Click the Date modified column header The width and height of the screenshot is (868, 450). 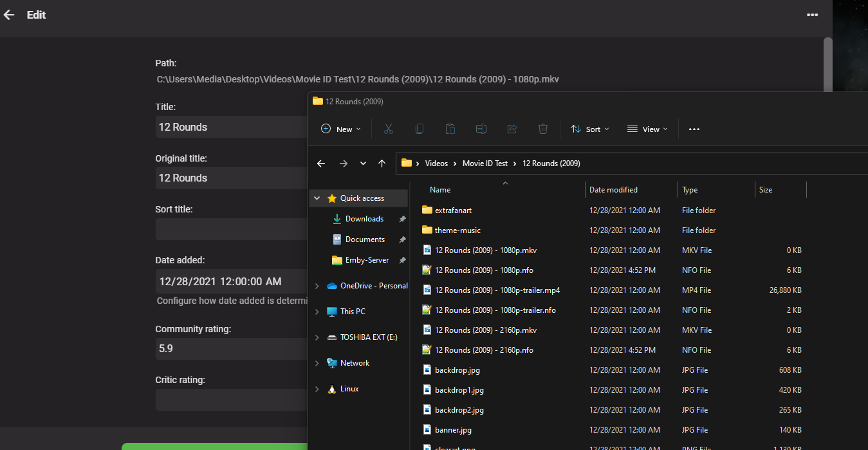(613, 190)
